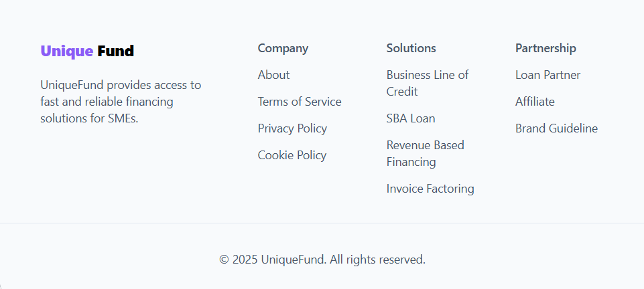The width and height of the screenshot is (644, 289).
Task: Open the Terms of Service link
Action: tap(300, 102)
